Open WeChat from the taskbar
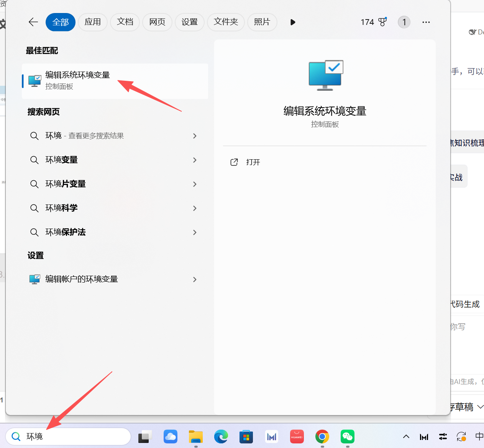Image resolution: width=484 pixels, height=448 pixels. coord(347,437)
